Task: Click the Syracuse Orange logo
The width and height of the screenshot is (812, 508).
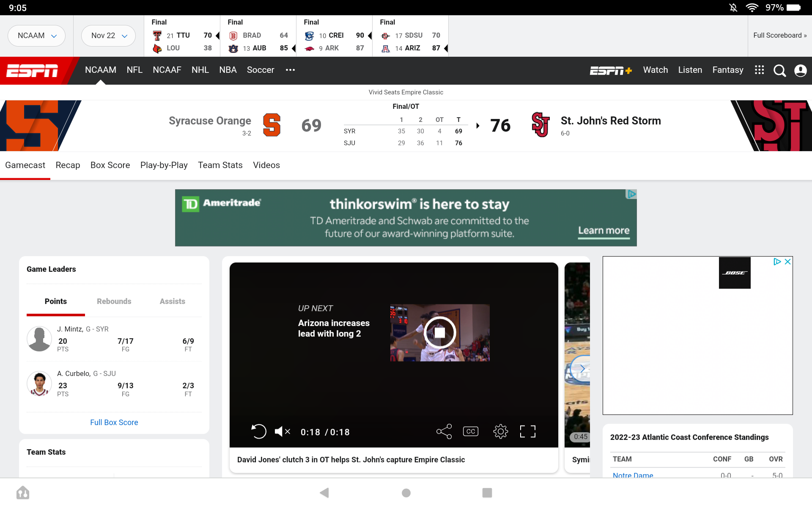Action: tap(272, 125)
